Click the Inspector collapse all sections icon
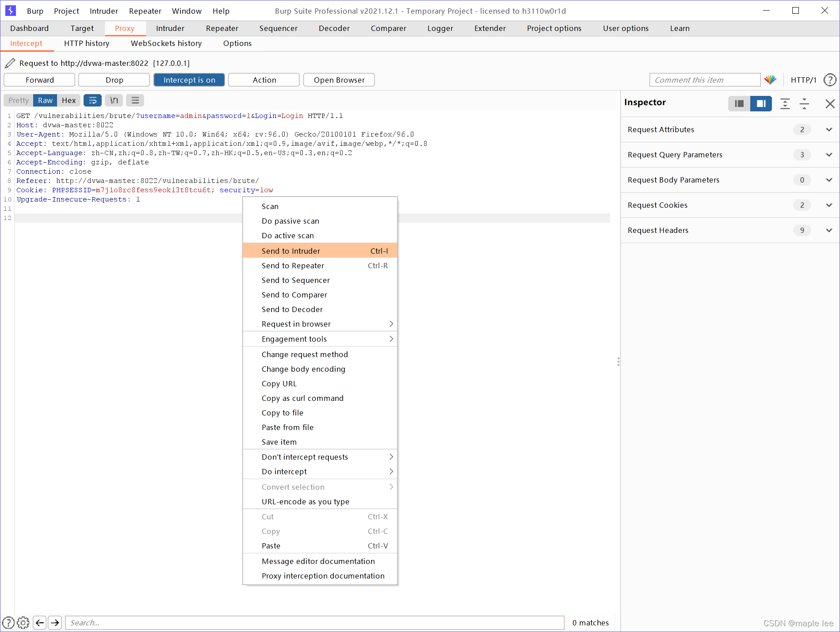The width and height of the screenshot is (840, 632). (804, 103)
